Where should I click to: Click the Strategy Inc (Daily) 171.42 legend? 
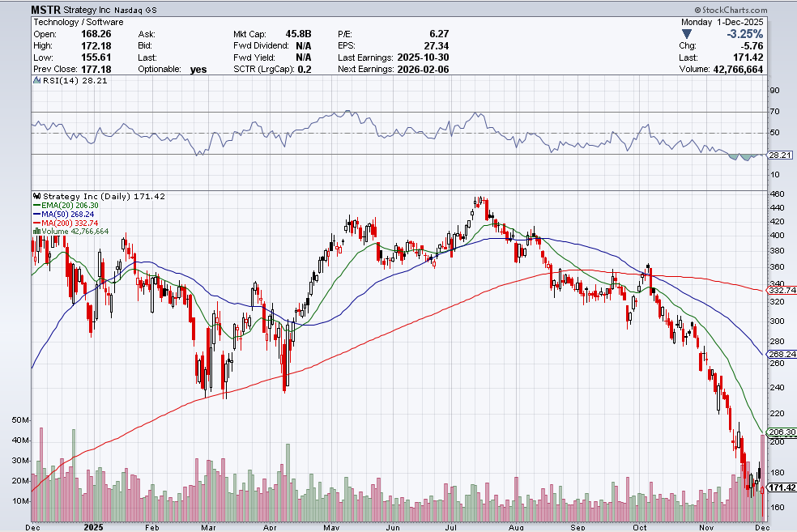104,196
